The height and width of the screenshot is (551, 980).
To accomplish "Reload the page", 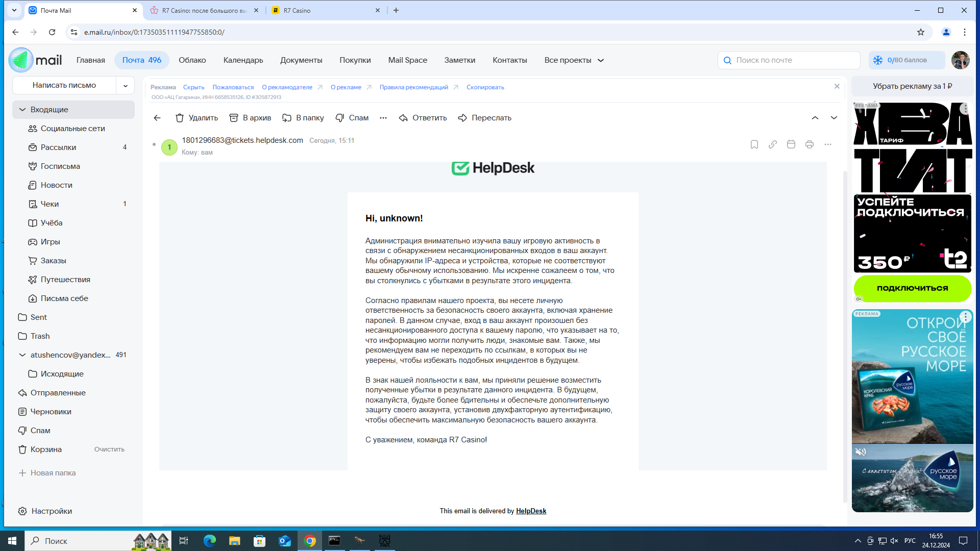I will tap(52, 32).
